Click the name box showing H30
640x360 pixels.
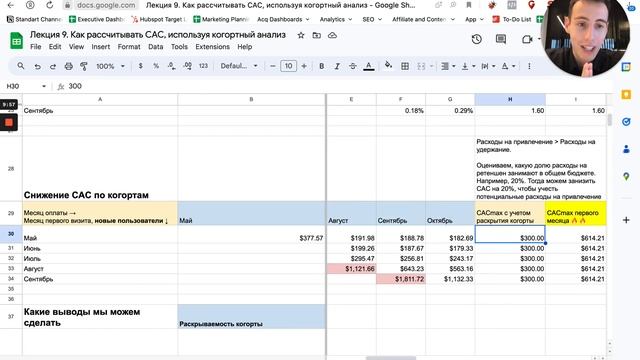[26, 86]
